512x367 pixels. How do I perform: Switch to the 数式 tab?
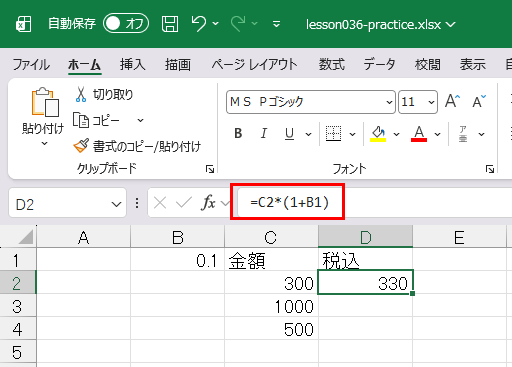332,64
